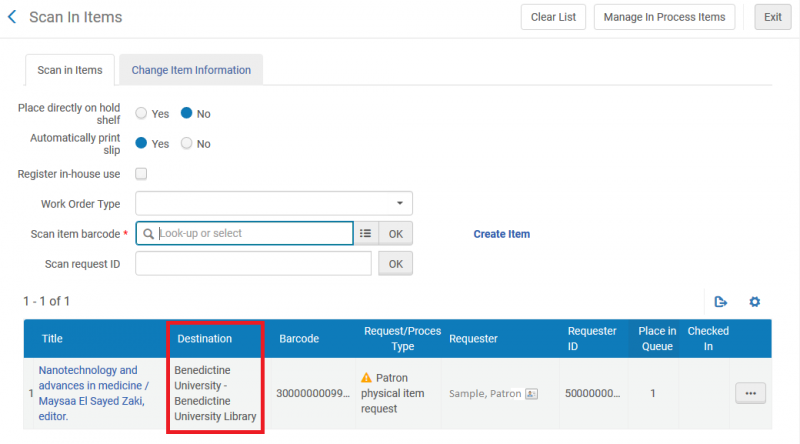Image resolution: width=800 pixels, height=444 pixels.
Task: Click the warning icon in Request/Process Type
Action: [366, 378]
